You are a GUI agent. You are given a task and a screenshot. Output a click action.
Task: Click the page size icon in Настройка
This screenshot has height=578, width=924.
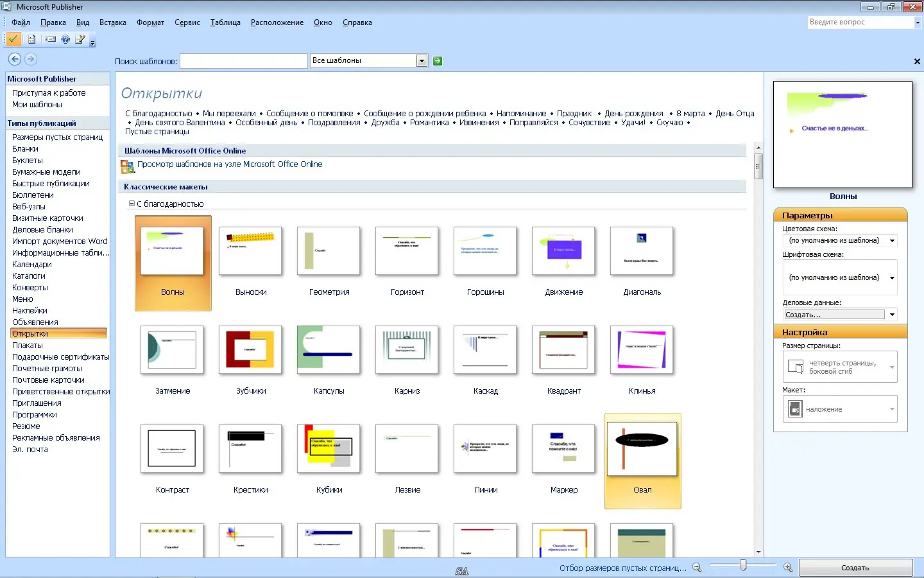(x=795, y=367)
